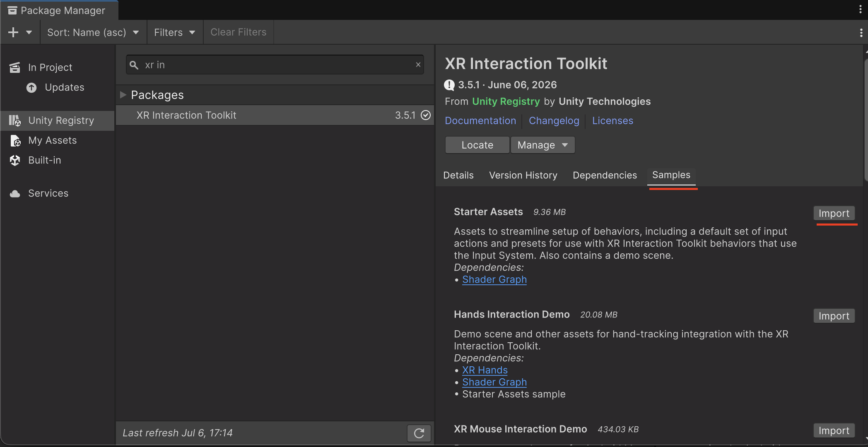
Task: Import the Starter Assets sample
Action: coord(834,213)
